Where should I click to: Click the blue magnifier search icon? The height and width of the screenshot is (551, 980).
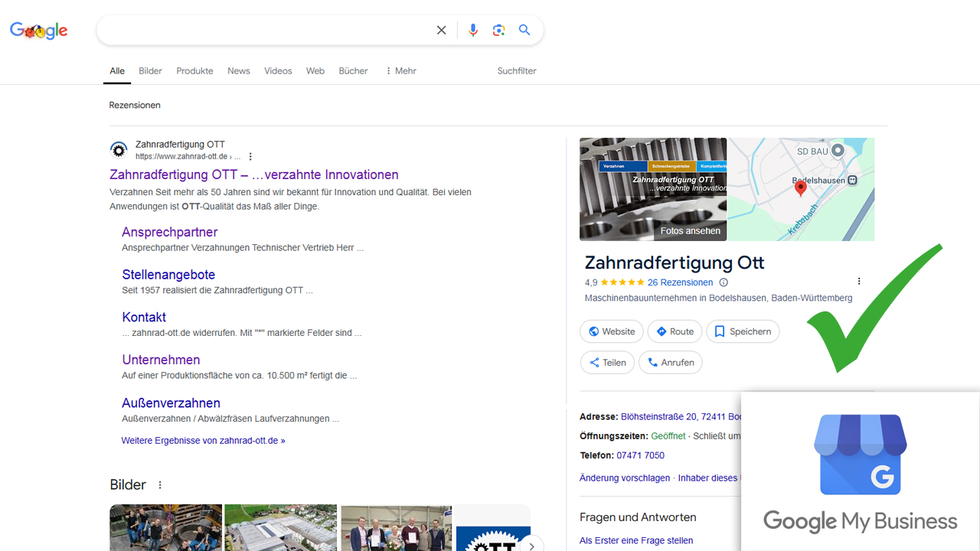click(x=524, y=30)
